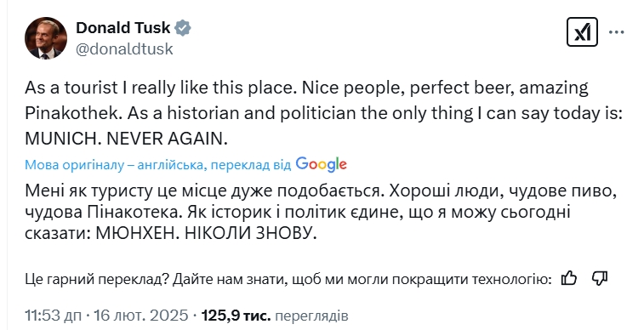The width and height of the screenshot is (644, 330).
Task: Open the @donaldtusk handle link
Action: [124, 49]
